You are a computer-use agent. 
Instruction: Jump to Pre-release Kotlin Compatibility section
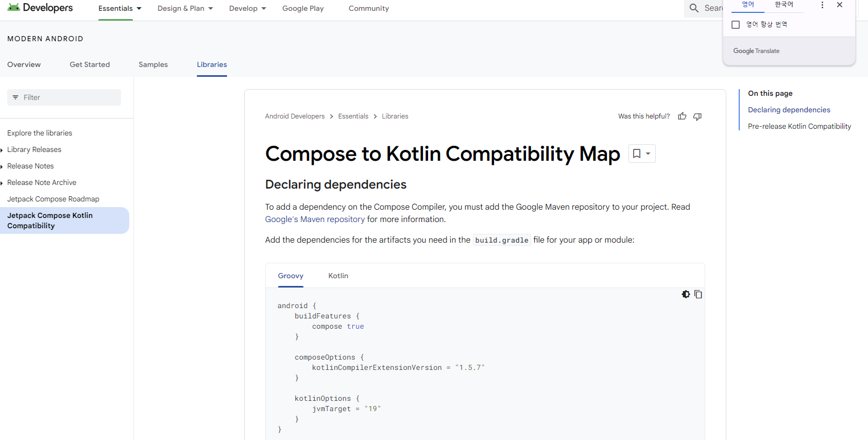click(x=799, y=126)
